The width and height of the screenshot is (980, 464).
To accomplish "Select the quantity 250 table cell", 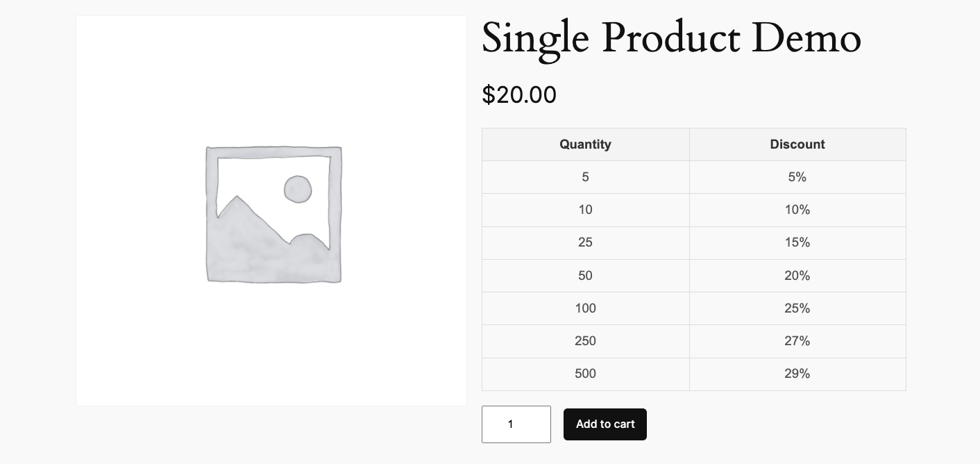I will coord(585,341).
